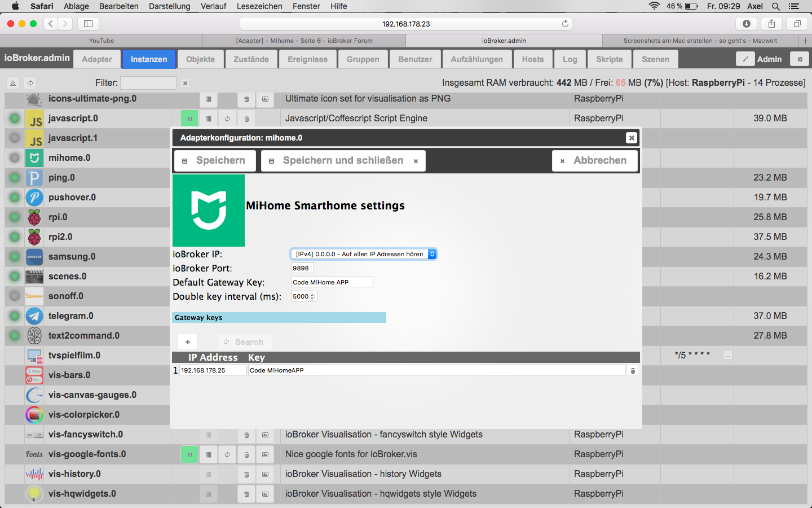Viewport: 812px width, 508px height.
Task: Toggle expert mode button beside reload
Action: coord(12,83)
